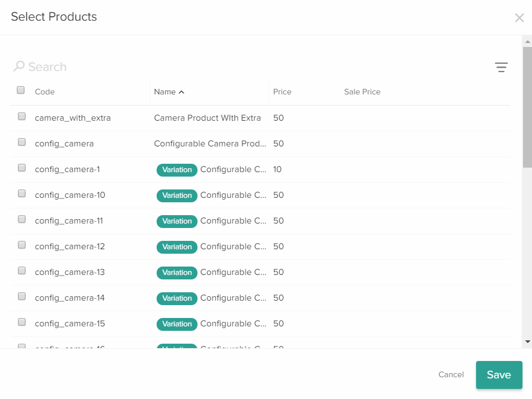Click the Variation badge for config_camera-1
The image size is (532, 399).
(x=177, y=169)
